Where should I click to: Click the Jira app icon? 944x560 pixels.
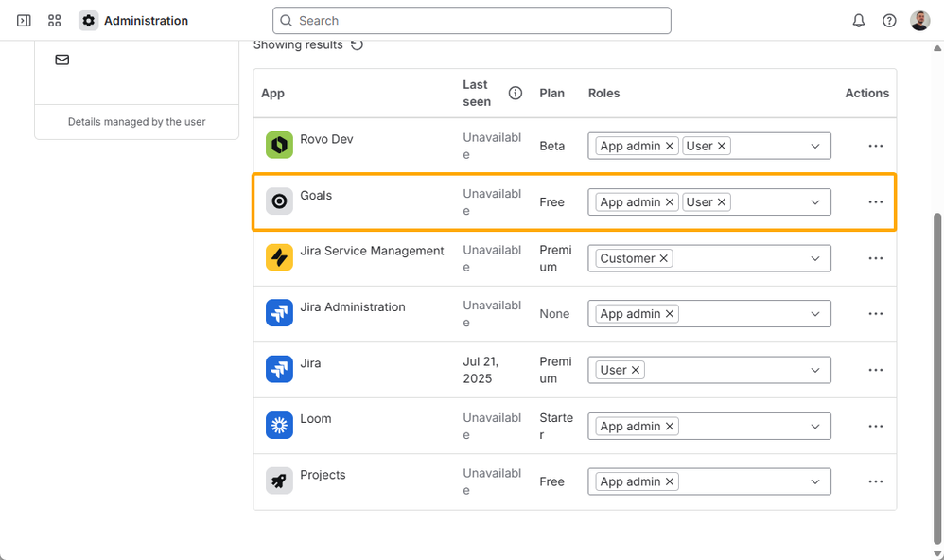[279, 369]
